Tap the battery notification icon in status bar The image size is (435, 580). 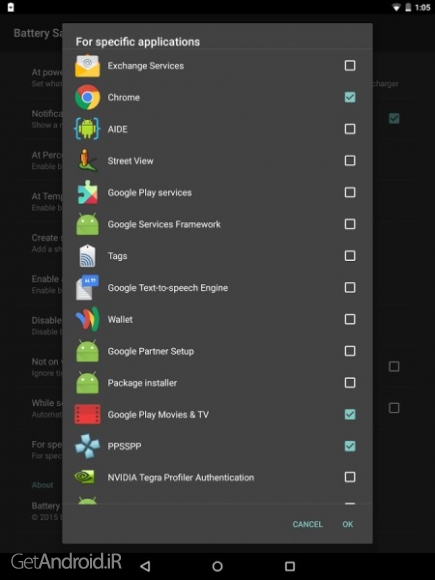click(x=11, y=7)
